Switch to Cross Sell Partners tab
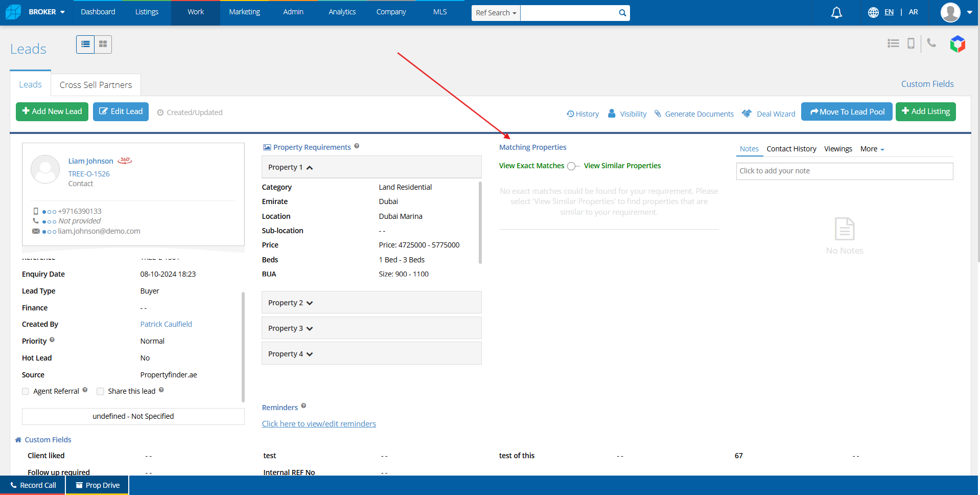The width and height of the screenshot is (980, 495). (96, 85)
